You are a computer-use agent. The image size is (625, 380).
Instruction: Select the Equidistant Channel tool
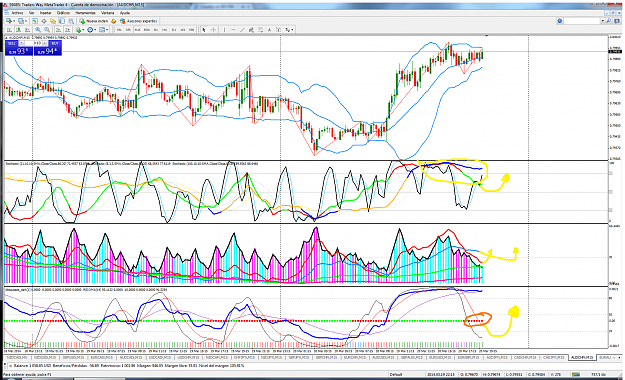[251, 30]
